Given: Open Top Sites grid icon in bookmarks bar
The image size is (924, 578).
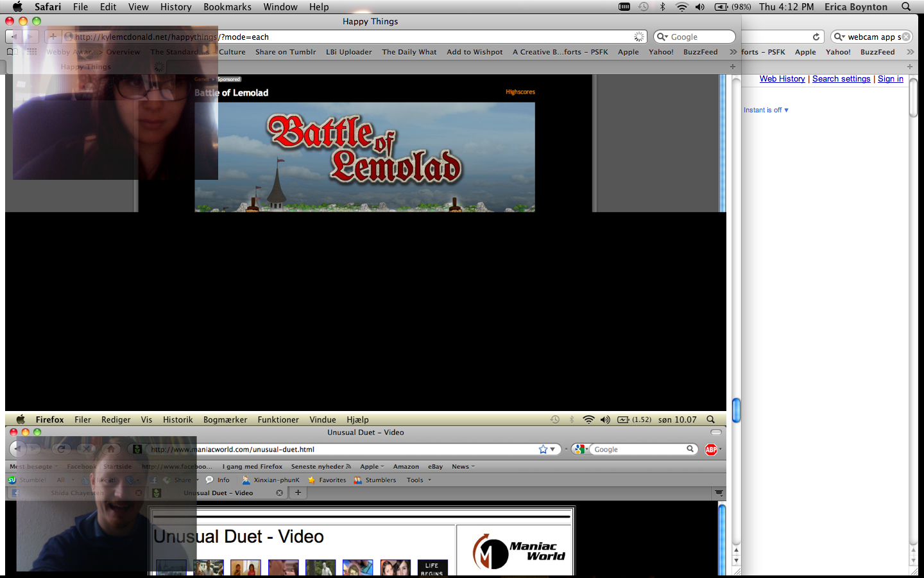Looking at the screenshot, I should 31,52.
